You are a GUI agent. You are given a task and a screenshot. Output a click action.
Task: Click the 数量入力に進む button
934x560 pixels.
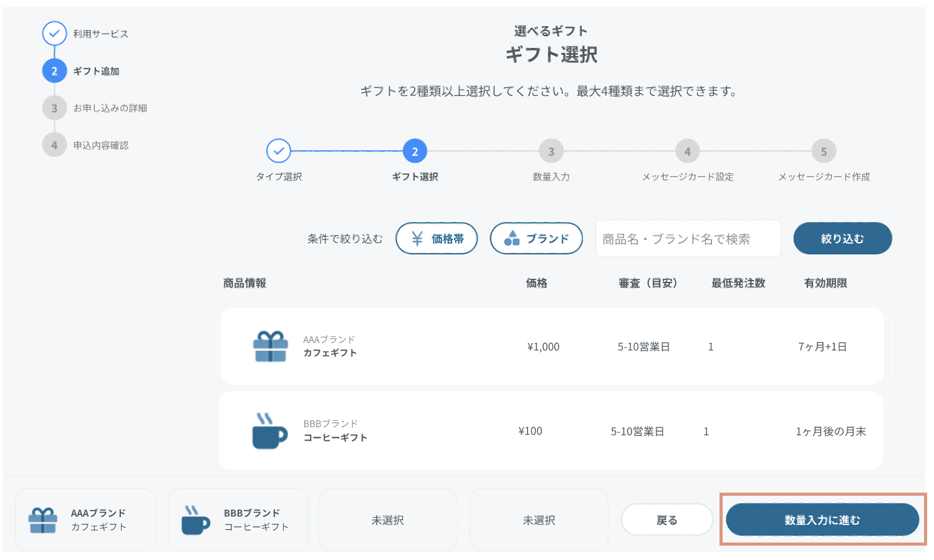pos(822,520)
